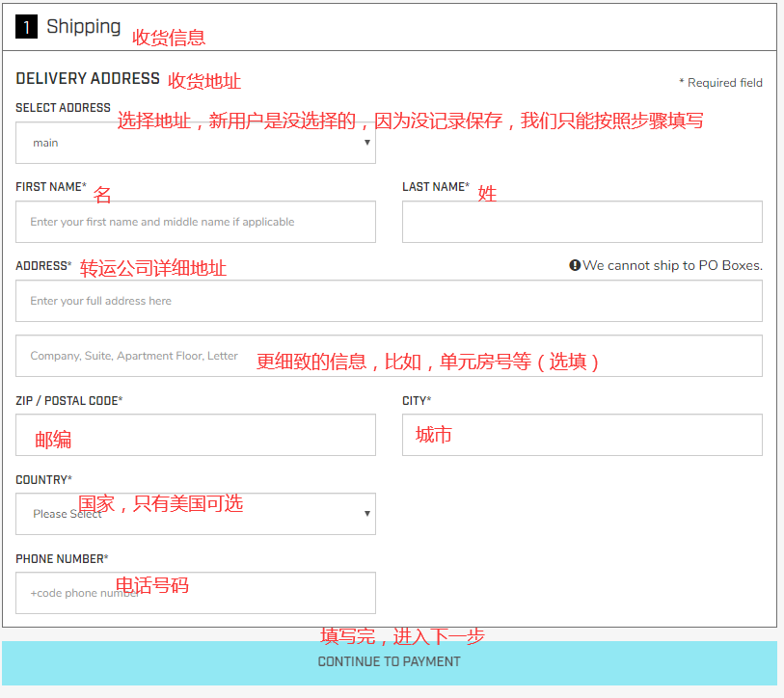Viewport: 784px width, 698px height.
Task: Click the PO Boxes warning exclamation icon
Action: tap(575, 265)
